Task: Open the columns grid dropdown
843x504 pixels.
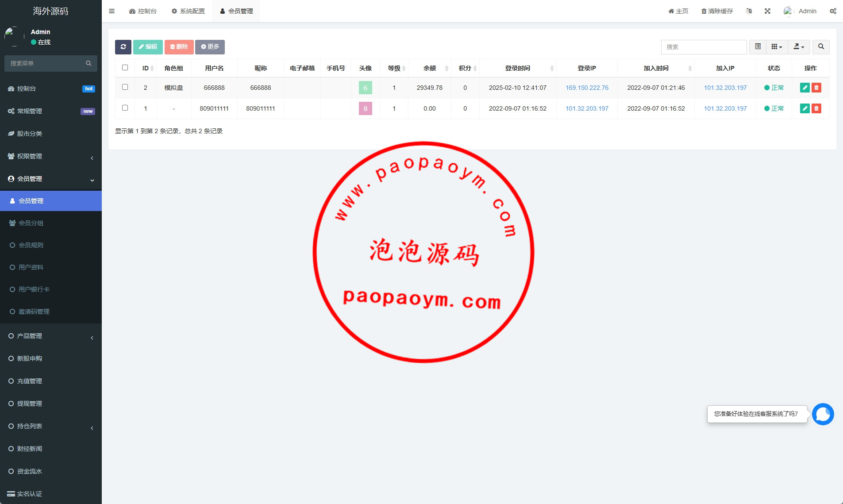Action: [x=777, y=47]
